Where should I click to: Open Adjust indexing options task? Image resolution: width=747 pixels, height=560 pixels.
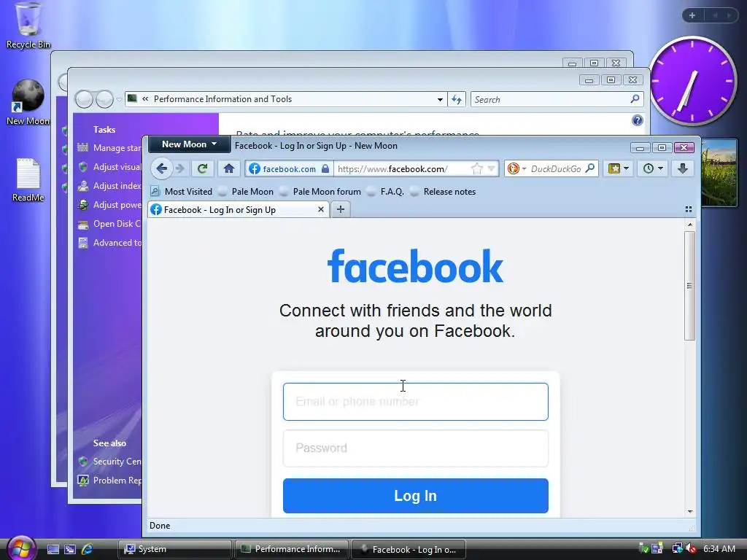point(109,186)
